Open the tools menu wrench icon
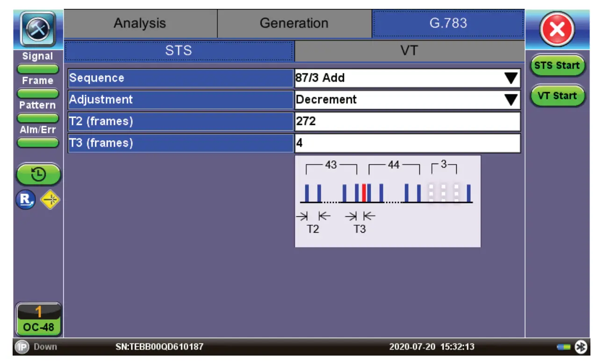Screen dimensions: 604x364 click(38, 29)
